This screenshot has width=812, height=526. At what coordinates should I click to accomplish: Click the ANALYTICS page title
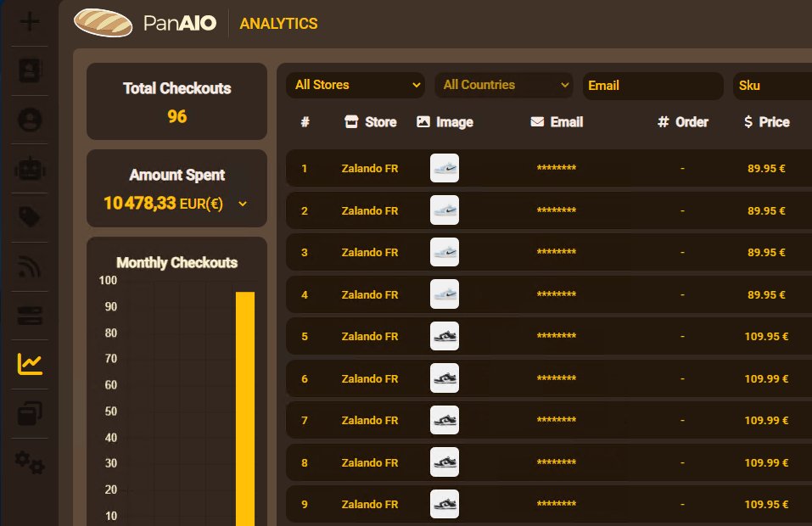pos(278,23)
